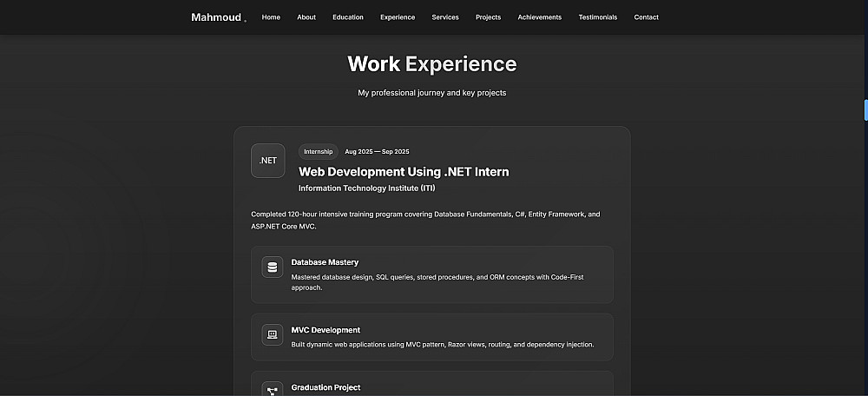Go to the Contact section

646,17
